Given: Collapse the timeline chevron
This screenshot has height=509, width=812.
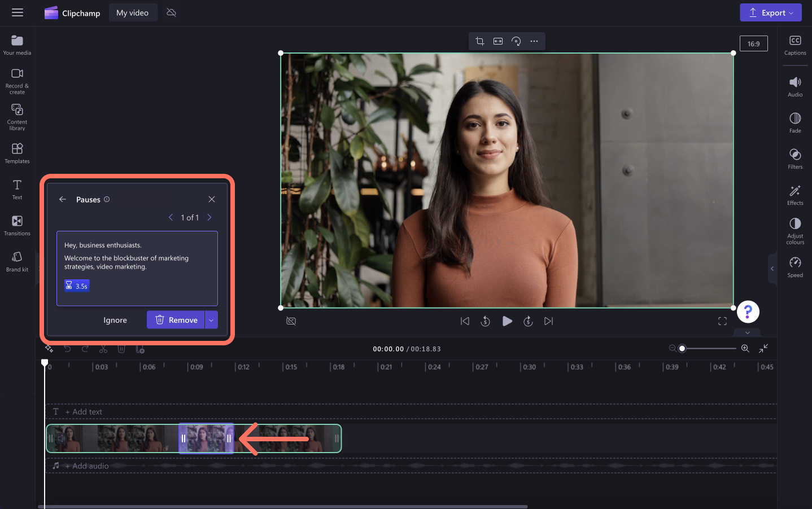Looking at the screenshot, I should (x=748, y=332).
